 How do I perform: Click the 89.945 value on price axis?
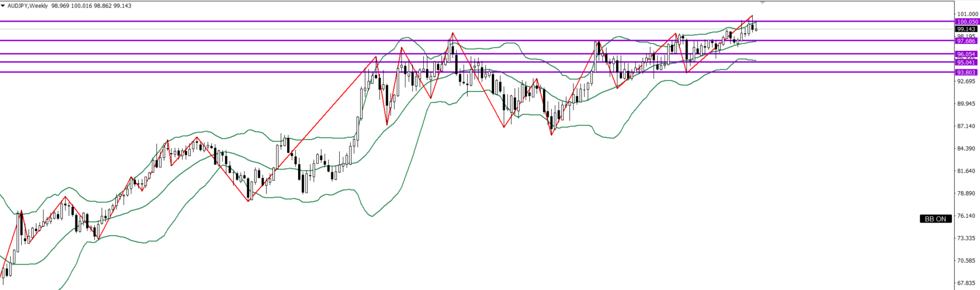pos(966,104)
